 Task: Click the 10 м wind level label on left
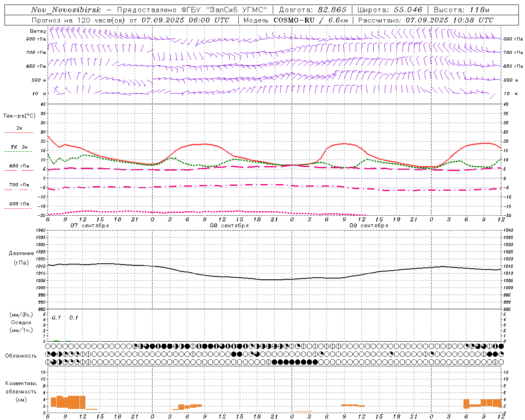tap(39, 94)
